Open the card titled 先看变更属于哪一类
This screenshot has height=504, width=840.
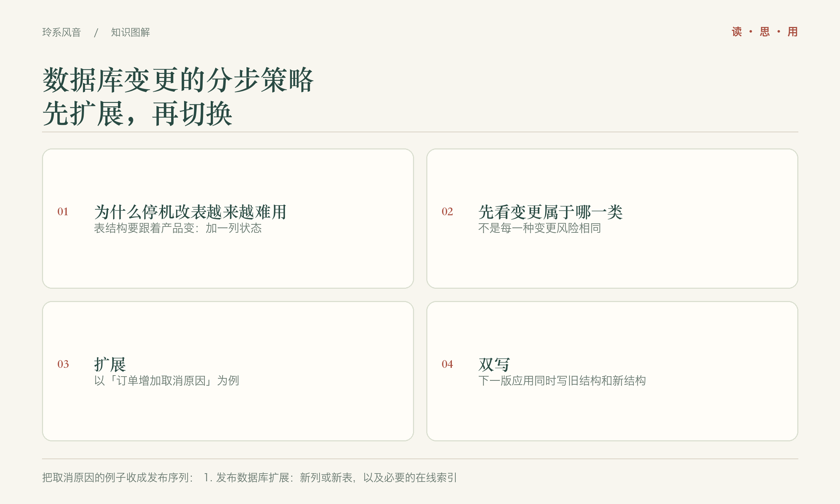point(612,218)
